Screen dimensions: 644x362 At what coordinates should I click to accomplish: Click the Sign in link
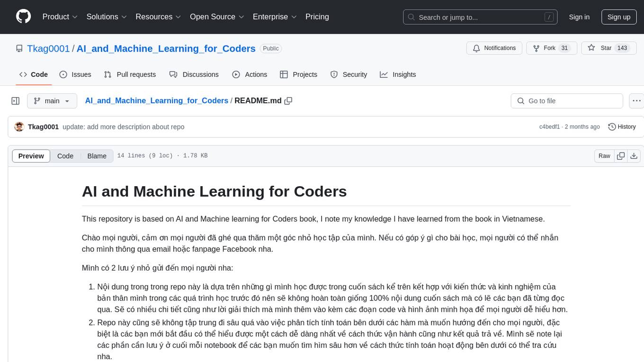click(579, 17)
